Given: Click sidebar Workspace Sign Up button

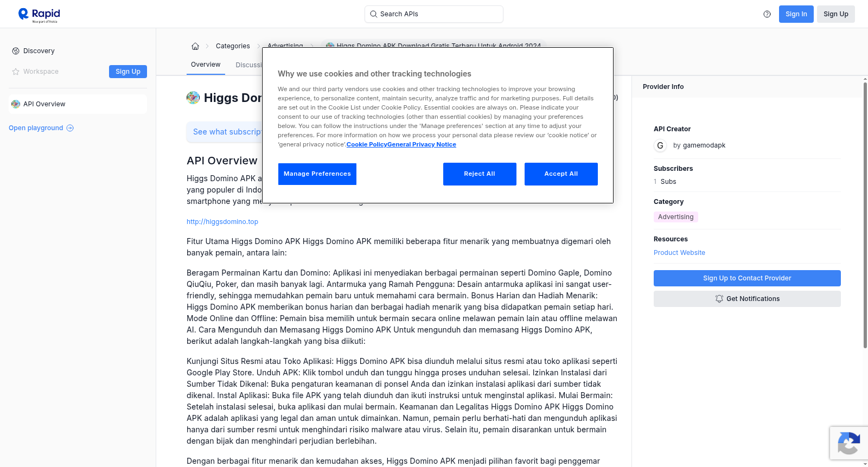Looking at the screenshot, I should click(128, 72).
